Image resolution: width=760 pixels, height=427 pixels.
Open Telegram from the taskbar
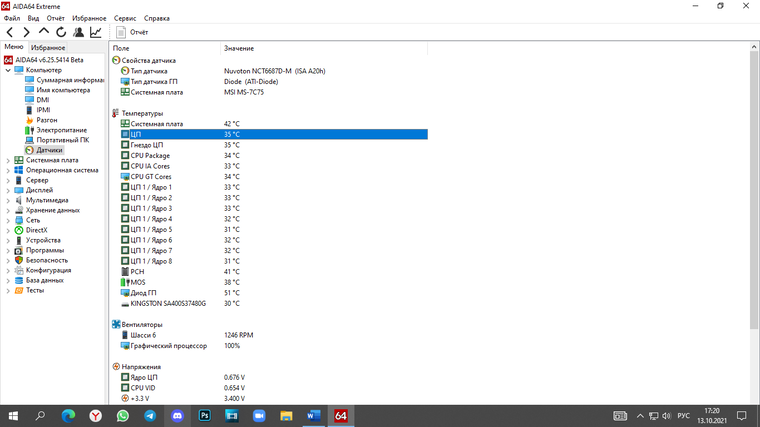(150, 416)
